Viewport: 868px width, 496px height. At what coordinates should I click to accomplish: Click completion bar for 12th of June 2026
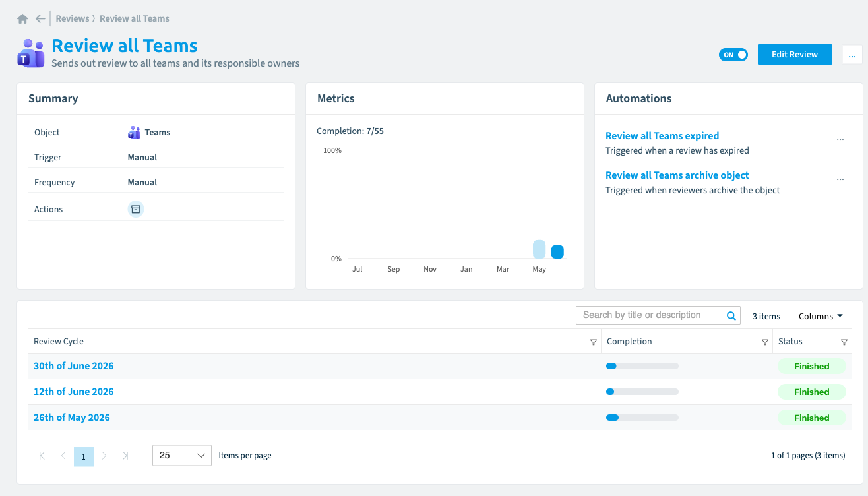[642, 392]
